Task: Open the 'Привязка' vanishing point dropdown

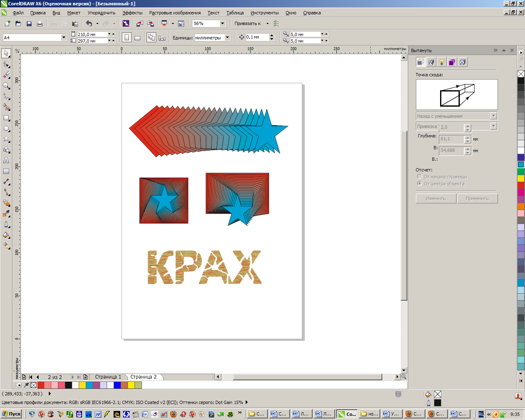Action: pos(494,126)
